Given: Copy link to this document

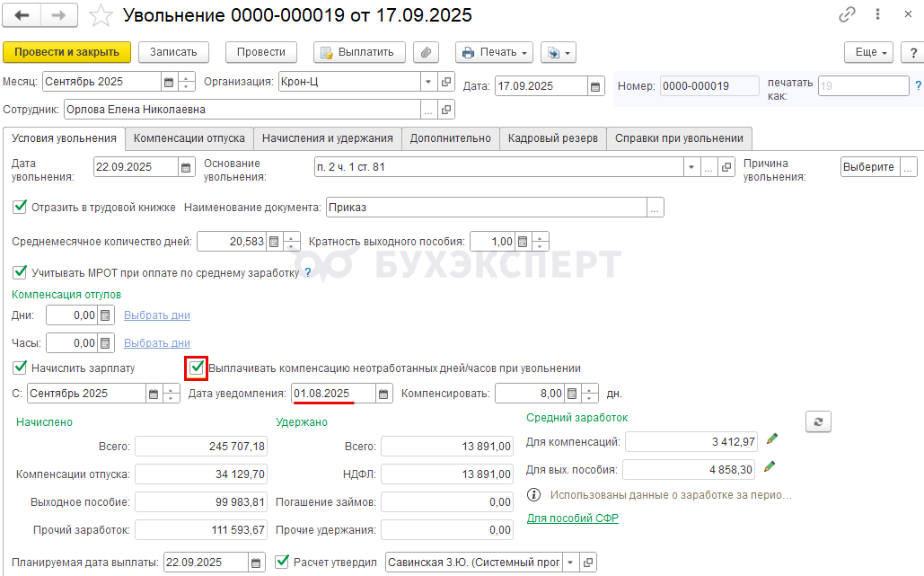Looking at the screenshot, I should coord(847,14).
